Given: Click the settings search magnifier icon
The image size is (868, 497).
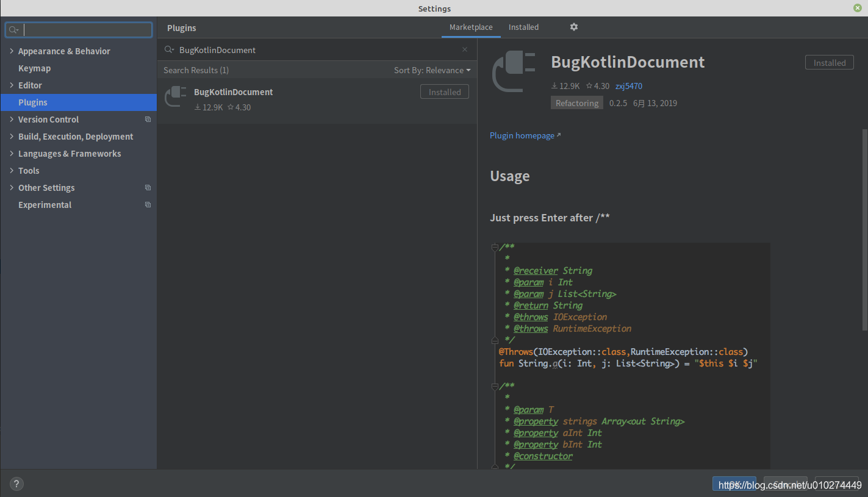Looking at the screenshot, I should click(x=13, y=30).
